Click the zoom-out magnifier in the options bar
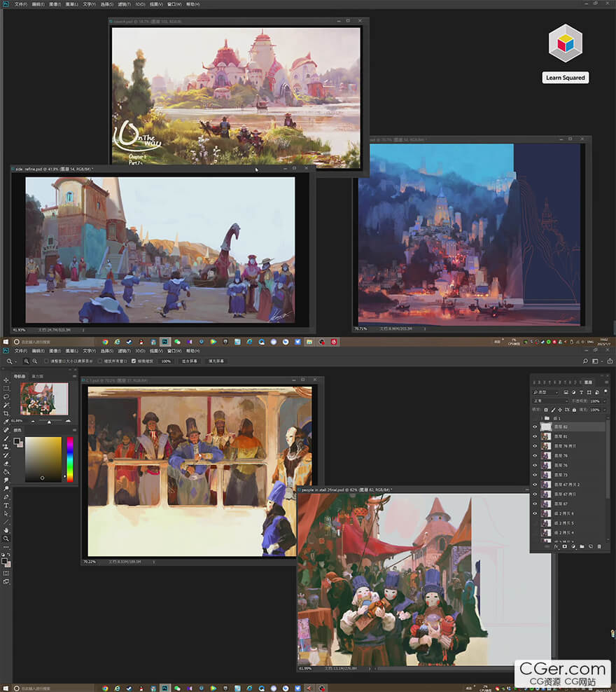 click(34, 361)
